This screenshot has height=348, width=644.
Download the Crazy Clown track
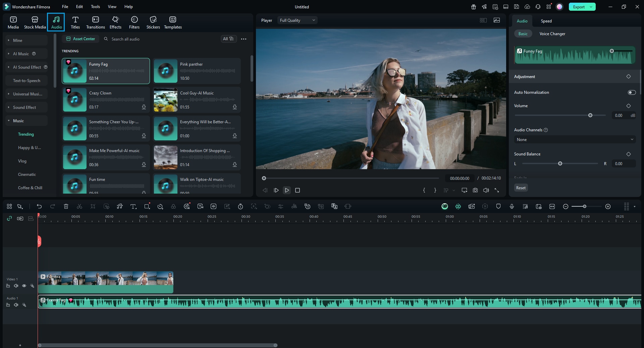[x=144, y=107]
